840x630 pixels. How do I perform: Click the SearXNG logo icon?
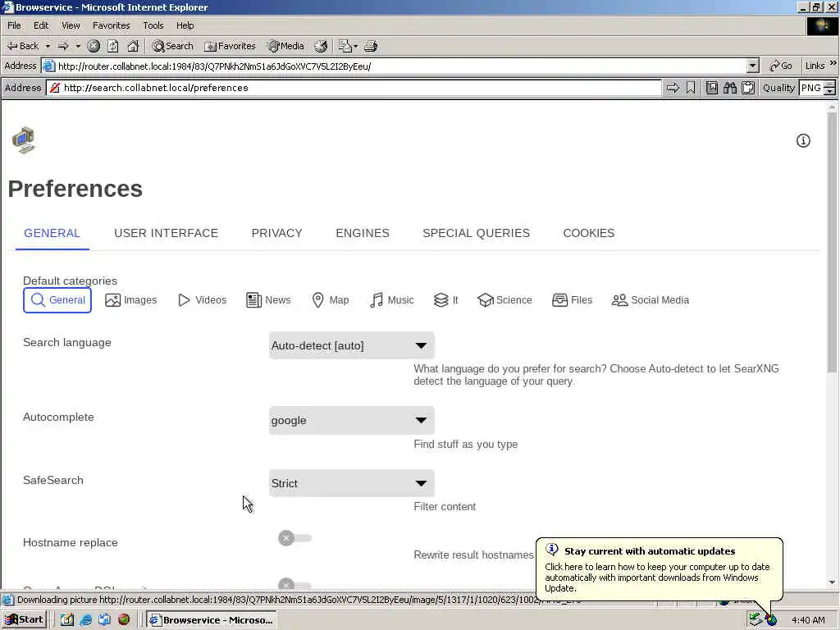[24, 140]
